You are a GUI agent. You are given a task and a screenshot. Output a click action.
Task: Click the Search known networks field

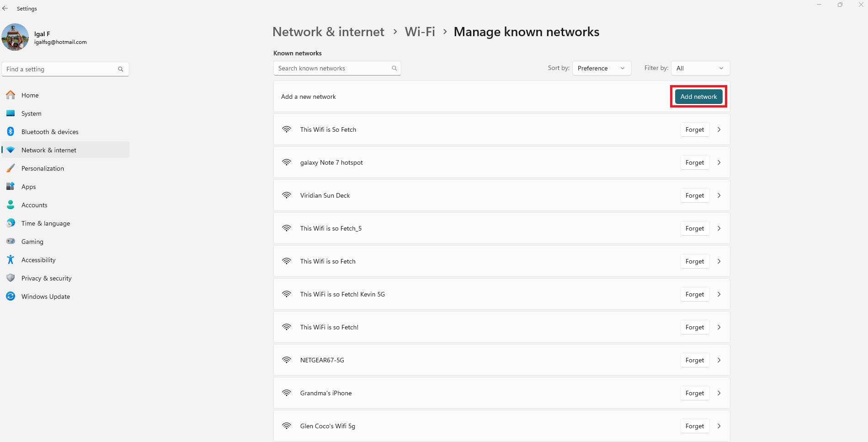tap(334, 68)
